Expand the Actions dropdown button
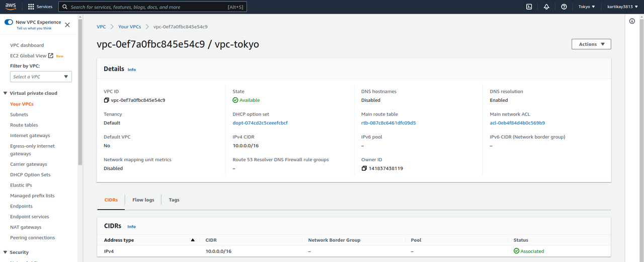644x262 pixels. [591, 44]
